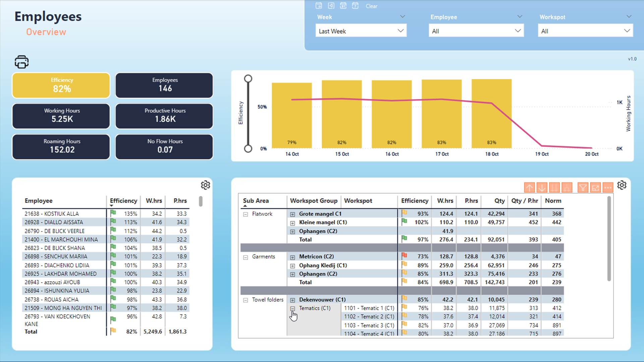Click the top handle of the chart's efficiency slider

point(248,79)
